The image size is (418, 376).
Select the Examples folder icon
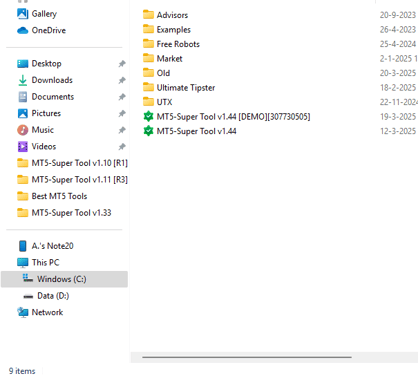148,29
